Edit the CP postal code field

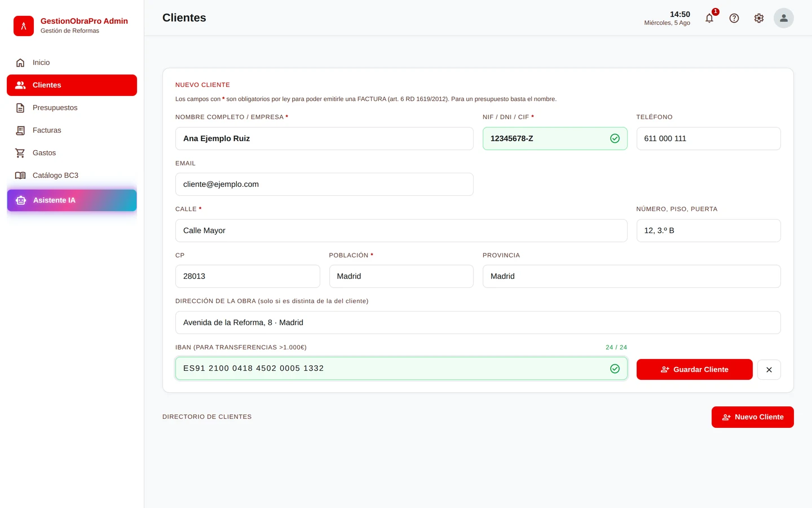coord(248,276)
